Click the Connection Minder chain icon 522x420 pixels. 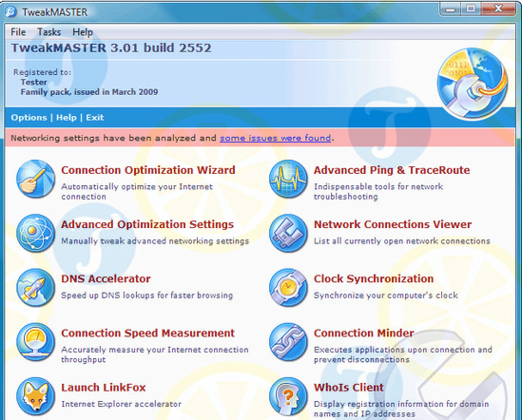point(288,342)
